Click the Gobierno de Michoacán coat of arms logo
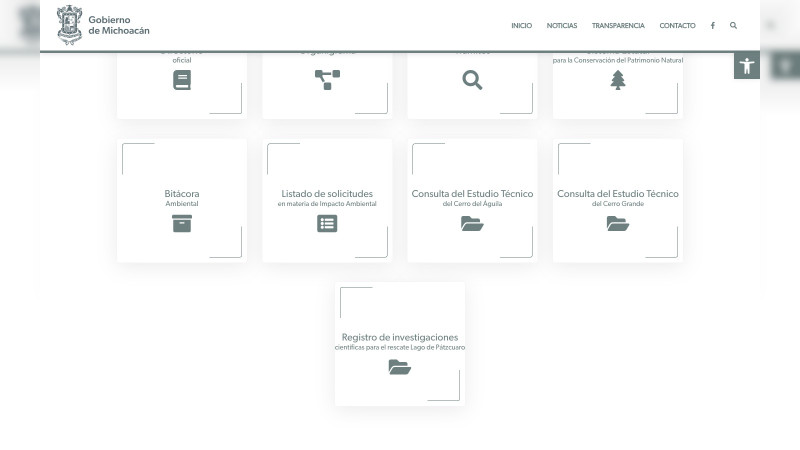Viewport: 800px width, 450px height. point(69,25)
